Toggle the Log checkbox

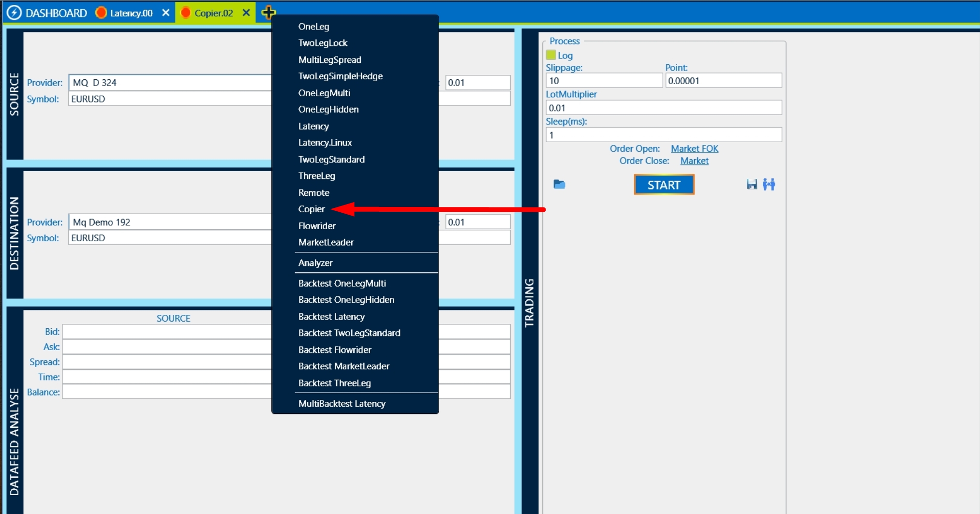pos(551,55)
